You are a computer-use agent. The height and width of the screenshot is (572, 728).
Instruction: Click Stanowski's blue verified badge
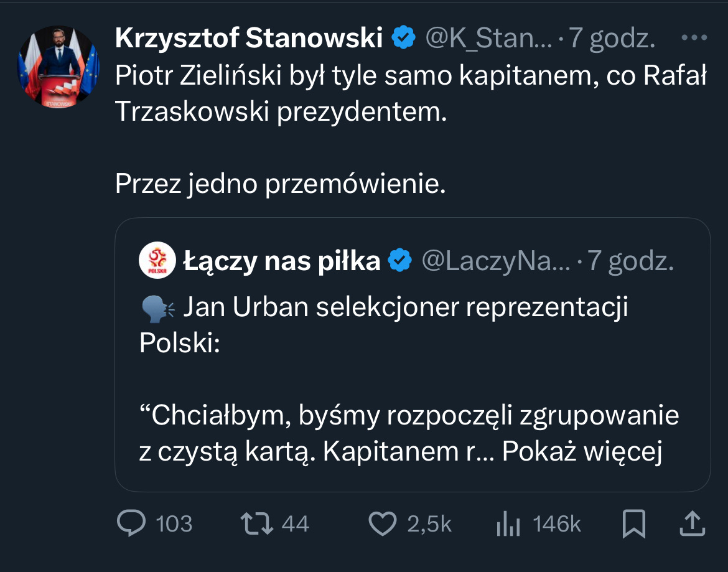click(x=404, y=39)
